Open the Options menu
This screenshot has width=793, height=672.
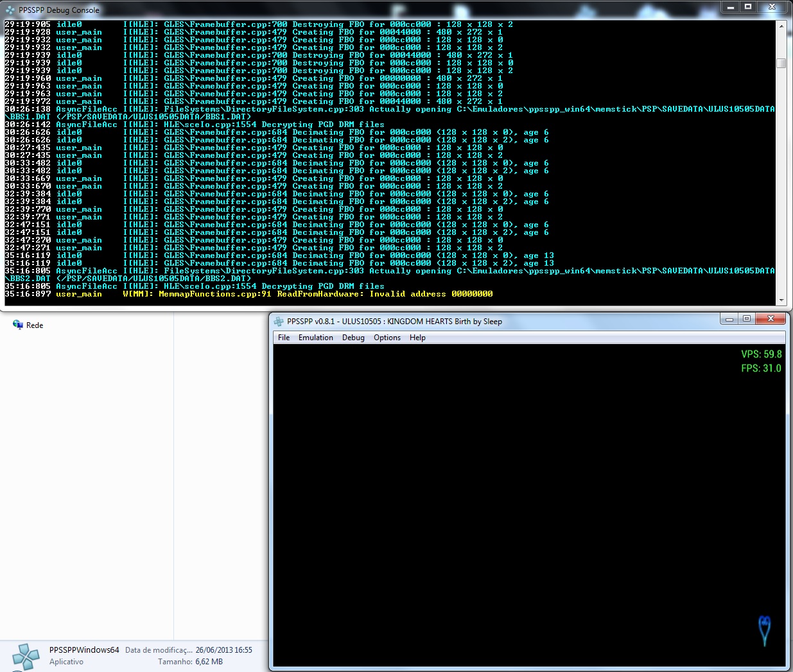click(x=387, y=338)
